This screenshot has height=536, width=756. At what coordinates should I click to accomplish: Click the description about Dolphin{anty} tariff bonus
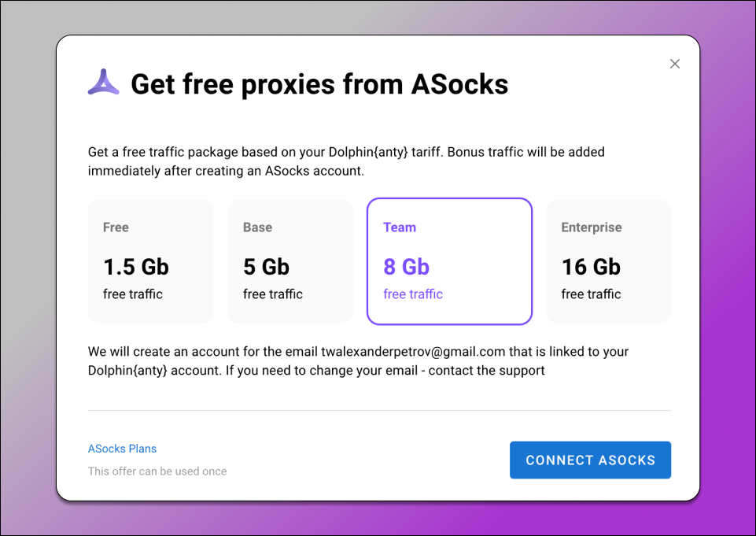[x=346, y=161]
